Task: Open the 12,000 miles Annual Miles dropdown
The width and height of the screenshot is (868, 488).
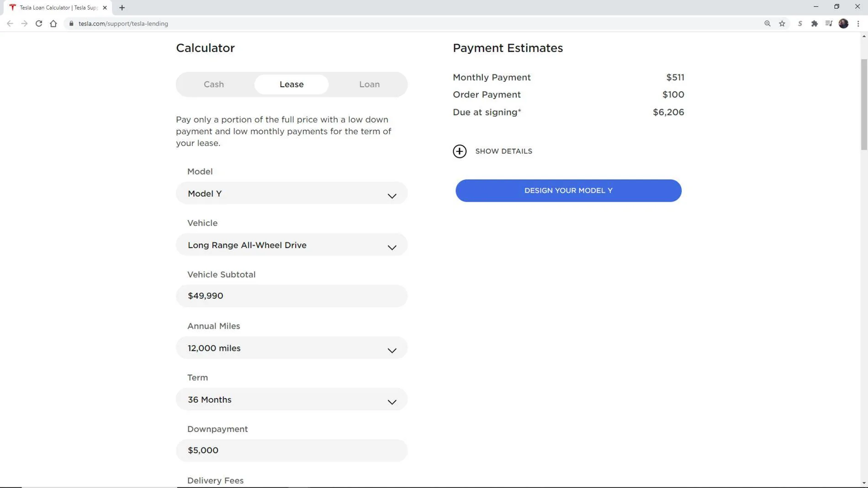Action: pos(291,348)
